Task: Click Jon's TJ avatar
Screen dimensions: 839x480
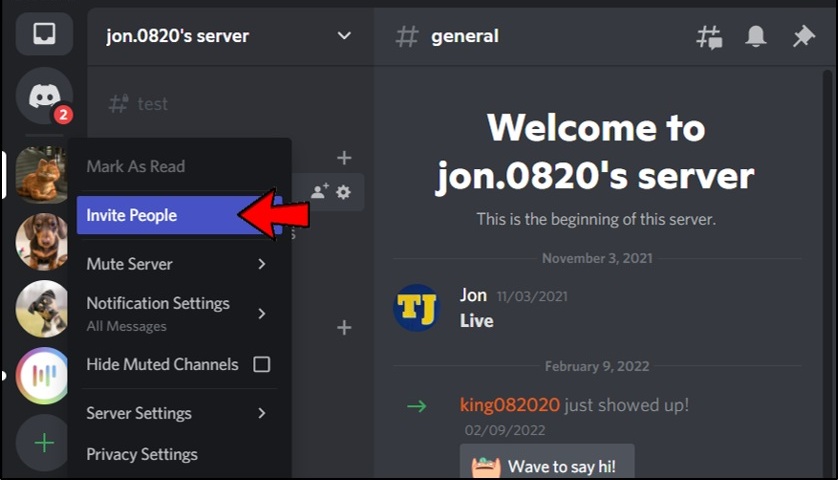Action: tap(417, 308)
